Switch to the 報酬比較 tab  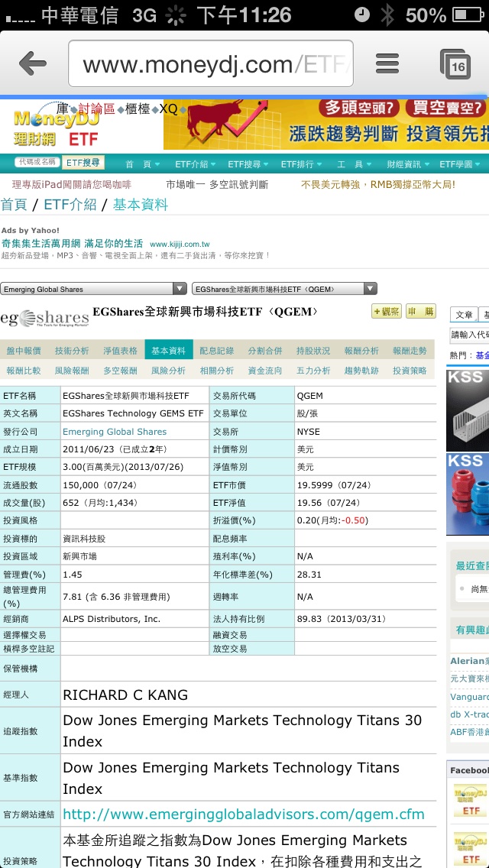pyautogui.click(x=24, y=371)
